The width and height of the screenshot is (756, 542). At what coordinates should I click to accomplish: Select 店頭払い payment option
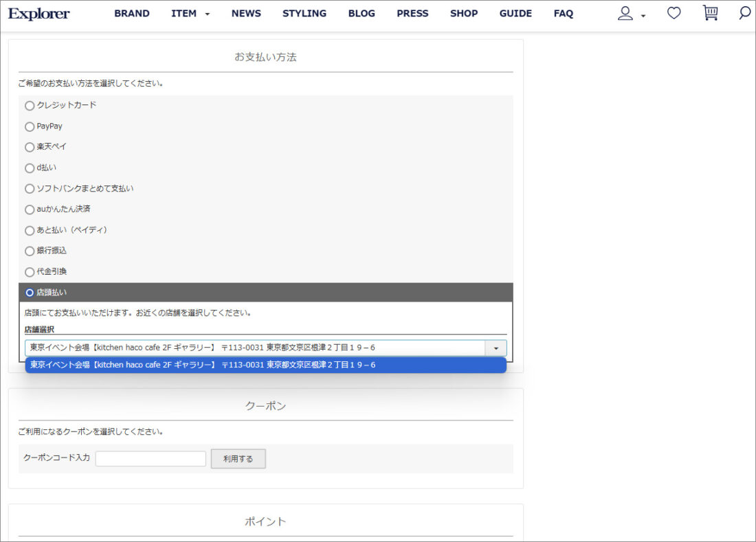(30, 293)
